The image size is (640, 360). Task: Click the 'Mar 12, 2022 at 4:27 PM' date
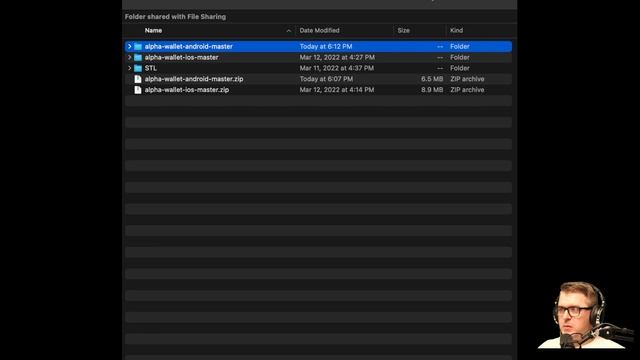[x=337, y=58]
